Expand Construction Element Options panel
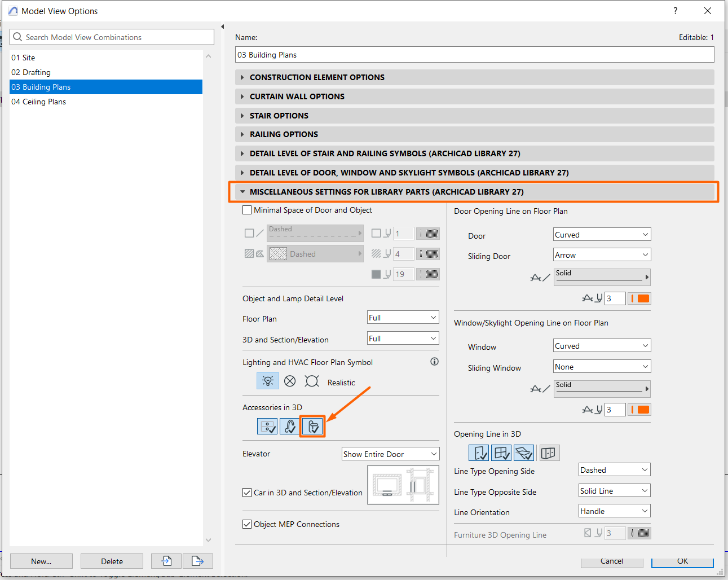728x580 pixels. pos(475,77)
